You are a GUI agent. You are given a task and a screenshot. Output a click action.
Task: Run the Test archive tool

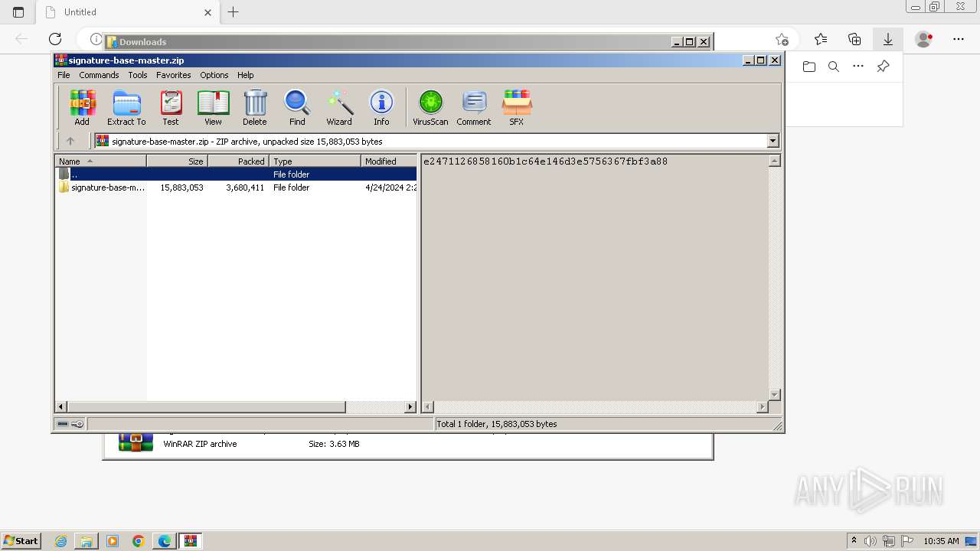[x=171, y=107]
